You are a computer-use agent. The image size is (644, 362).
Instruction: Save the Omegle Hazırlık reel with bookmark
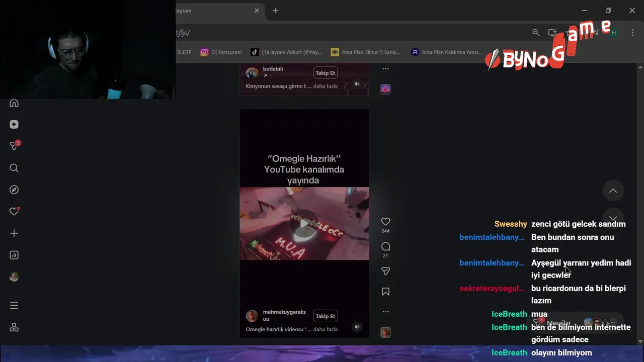385,292
